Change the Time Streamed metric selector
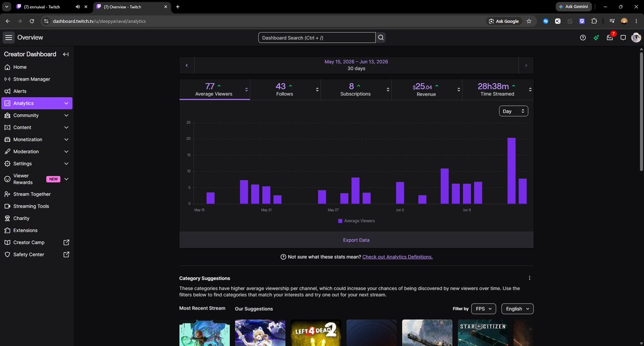 530,90
